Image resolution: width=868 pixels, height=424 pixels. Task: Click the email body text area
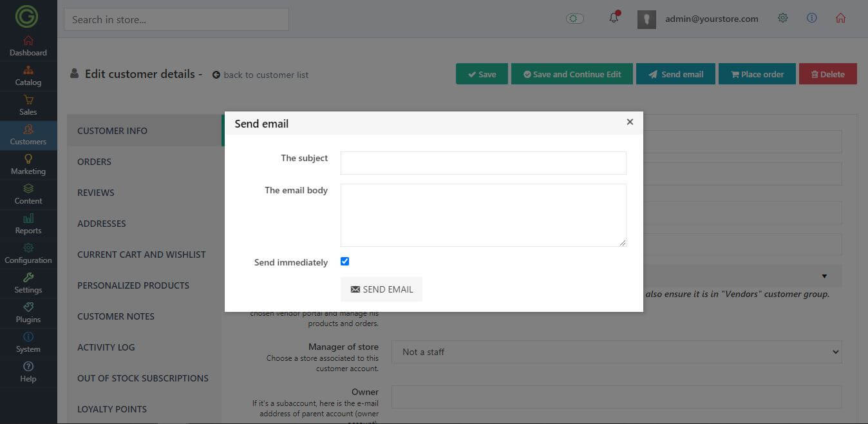pyautogui.click(x=484, y=215)
